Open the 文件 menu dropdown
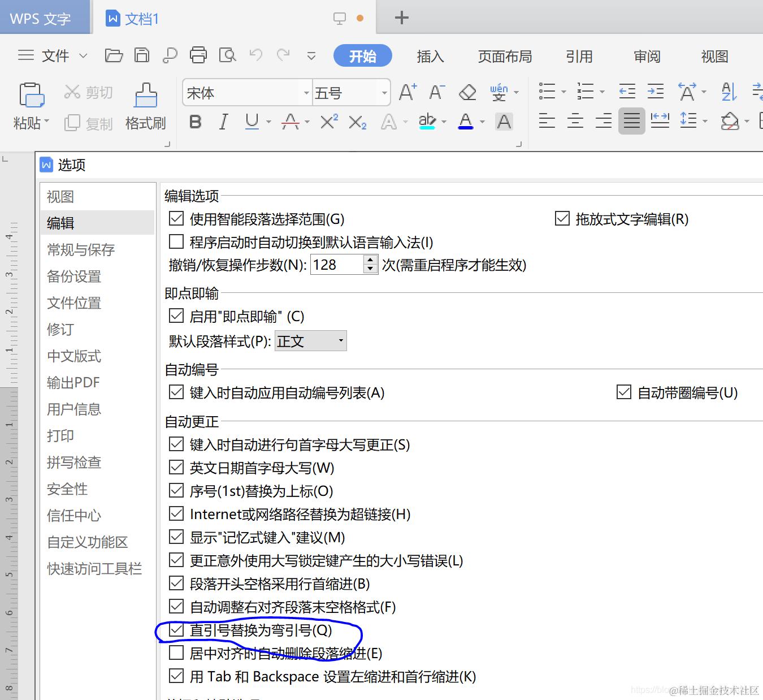 tap(53, 55)
